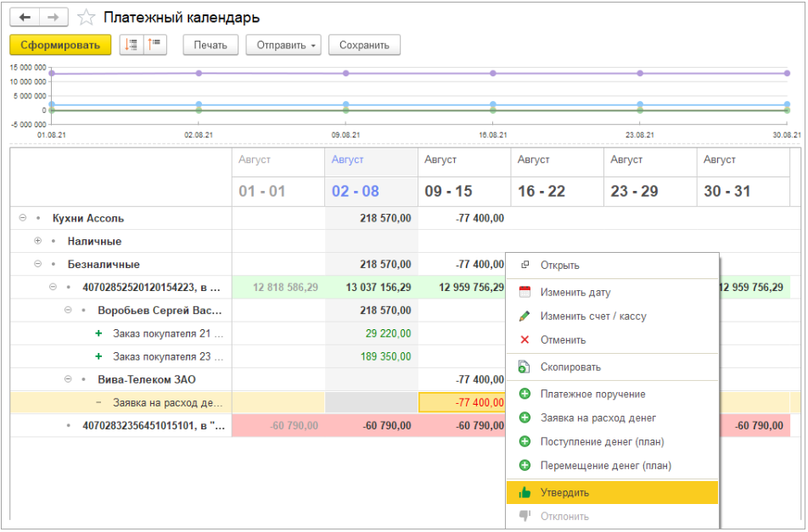Expand the Наличные group

coord(37,241)
